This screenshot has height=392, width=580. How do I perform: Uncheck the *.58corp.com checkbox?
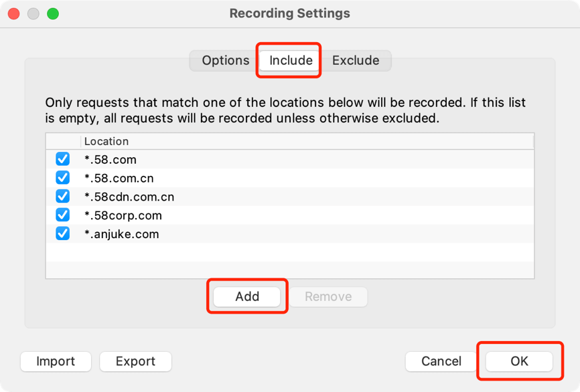63,215
